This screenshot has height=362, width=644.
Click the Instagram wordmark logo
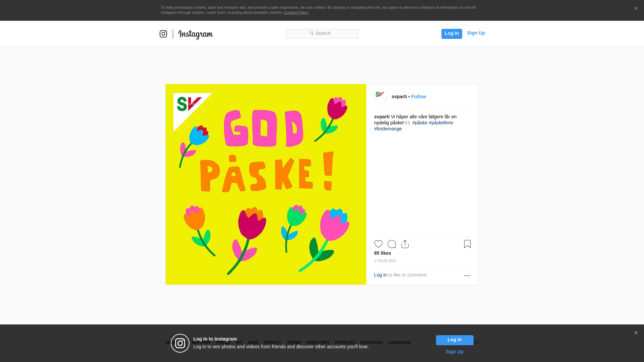click(x=196, y=34)
